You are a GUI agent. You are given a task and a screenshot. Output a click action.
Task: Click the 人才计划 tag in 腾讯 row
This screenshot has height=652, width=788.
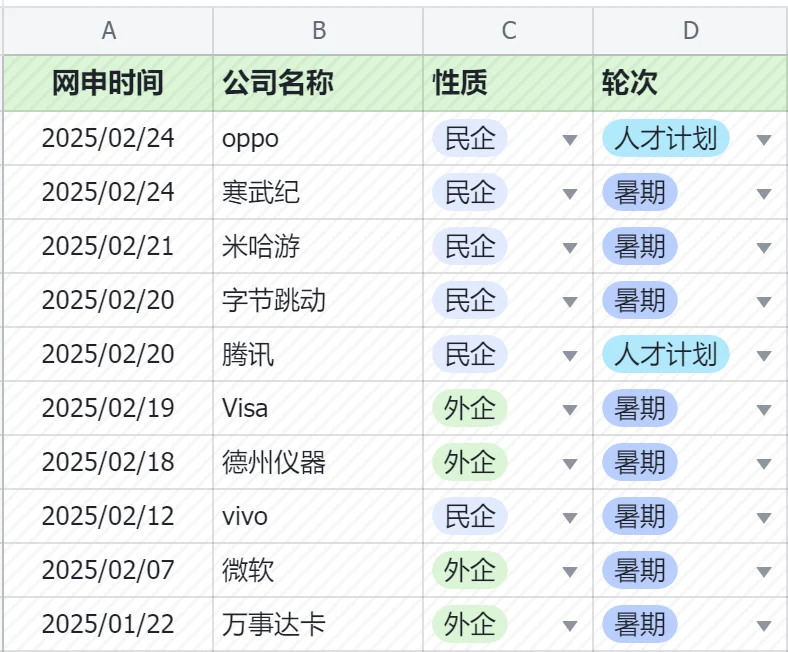(x=665, y=354)
